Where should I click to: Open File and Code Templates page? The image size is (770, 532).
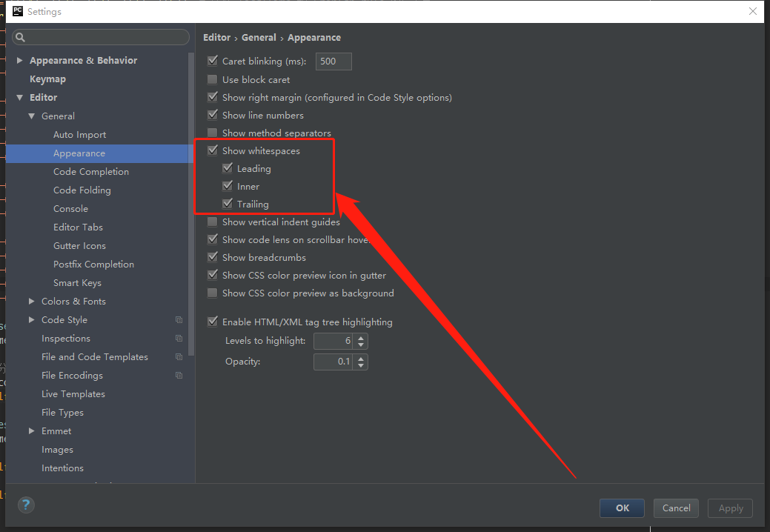(95, 357)
